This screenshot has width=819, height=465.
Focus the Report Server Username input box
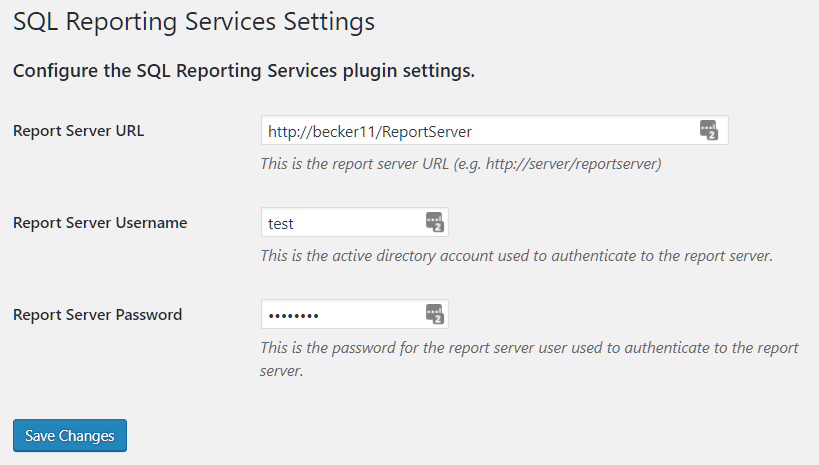coord(340,223)
